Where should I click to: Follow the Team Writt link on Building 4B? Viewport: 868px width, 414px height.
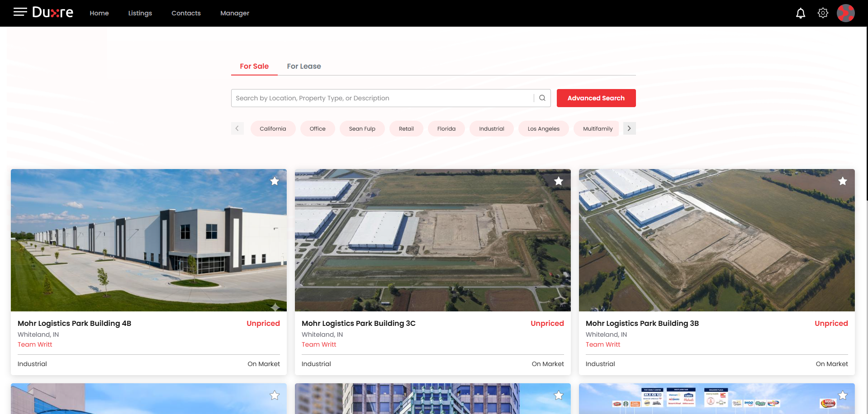[35, 344]
